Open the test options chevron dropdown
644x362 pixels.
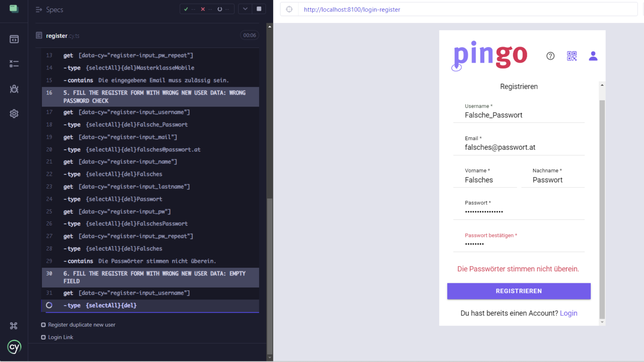click(245, 9)
